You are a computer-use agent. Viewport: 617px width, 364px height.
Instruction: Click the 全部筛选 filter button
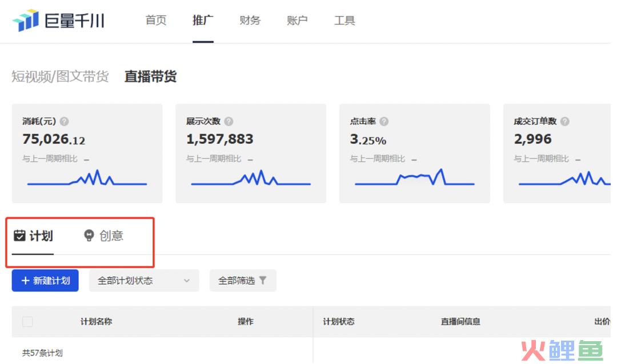[x=243, y=280]
